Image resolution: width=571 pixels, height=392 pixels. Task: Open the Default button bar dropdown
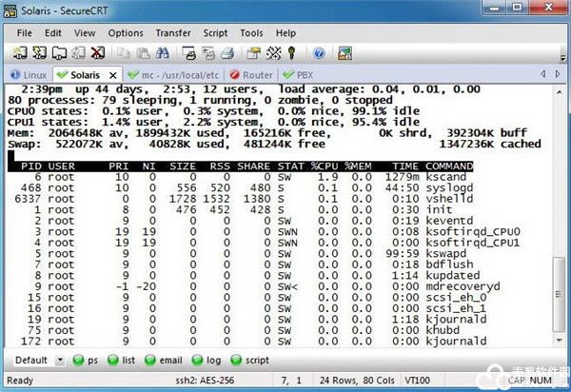[x=60, y=361]
